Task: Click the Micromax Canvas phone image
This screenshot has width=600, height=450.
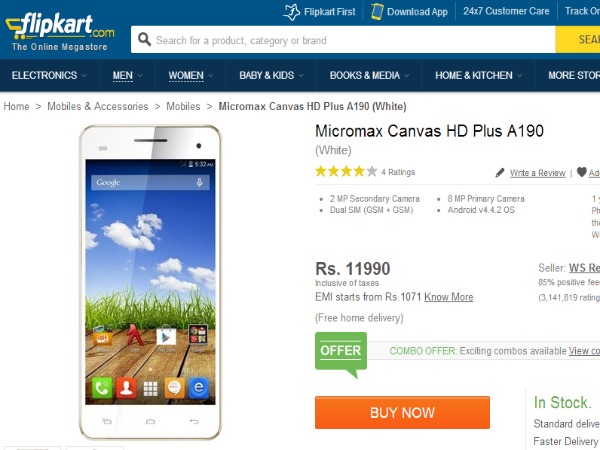Action: [x=150, y=282]
